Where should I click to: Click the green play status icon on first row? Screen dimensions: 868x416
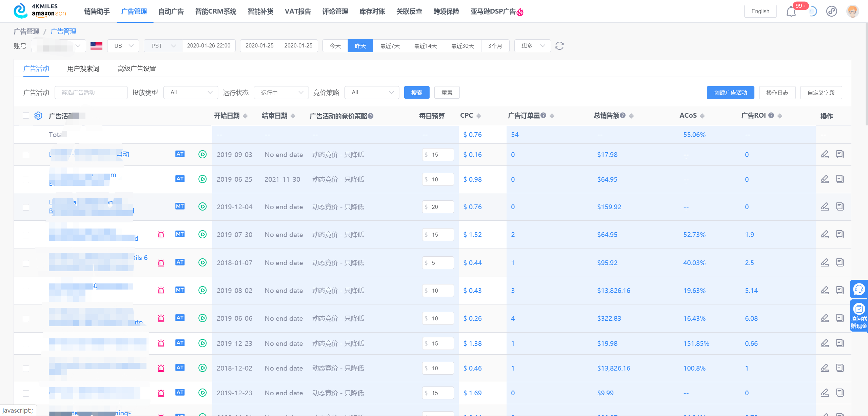click(x=202, y=154)
